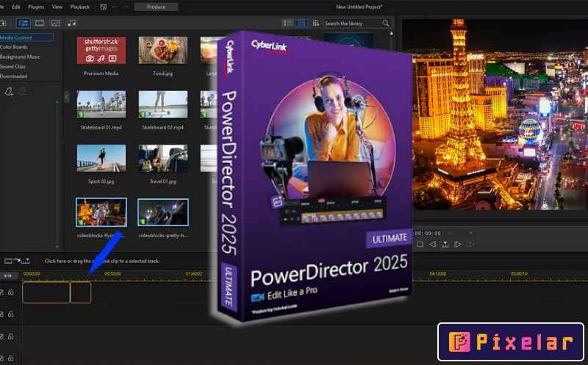
Task: Select Media Content in the sidebar
Action: [26, 37]
